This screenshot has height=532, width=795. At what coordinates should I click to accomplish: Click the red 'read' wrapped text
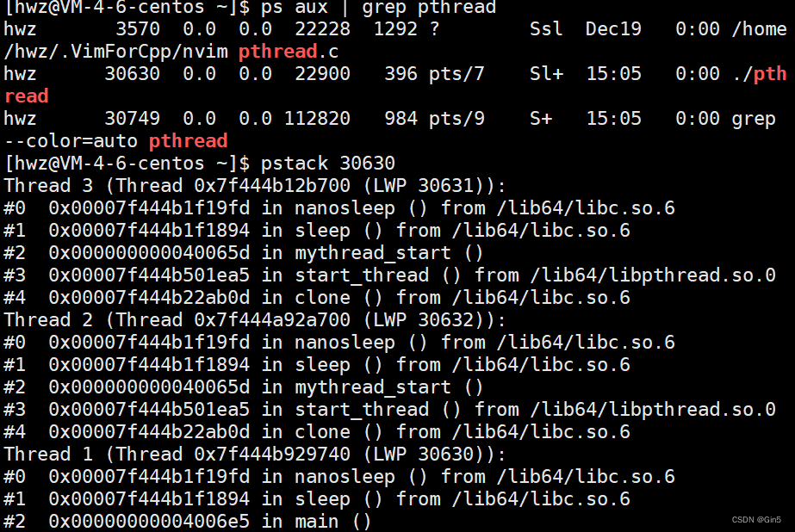point(27,96)
